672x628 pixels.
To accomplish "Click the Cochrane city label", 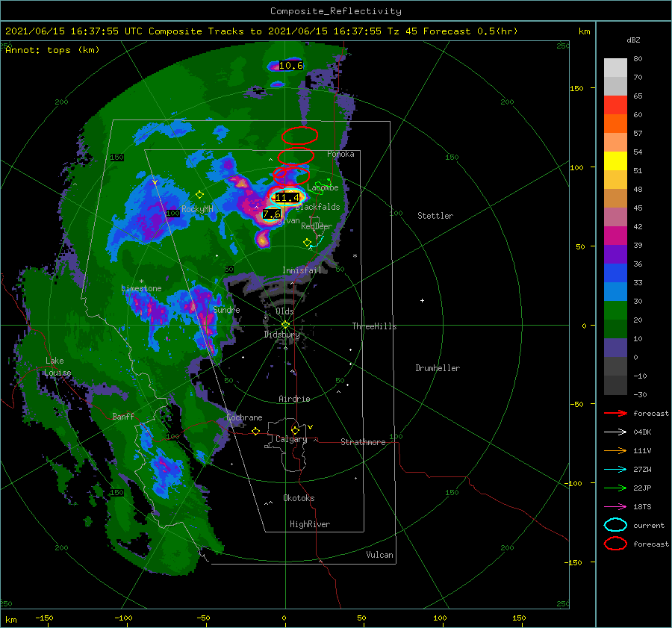I will coord(244,417).
